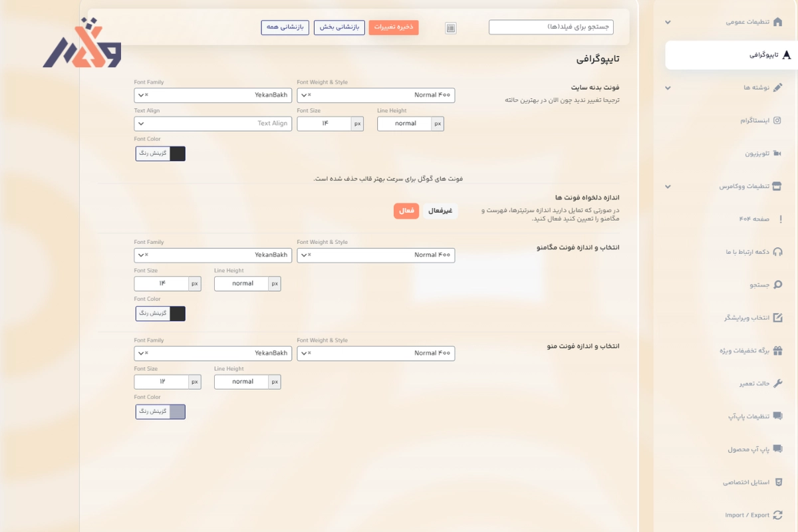Click the mega menu Line Height field
Screen dimensions: 798x532
(x=242, y=284)
